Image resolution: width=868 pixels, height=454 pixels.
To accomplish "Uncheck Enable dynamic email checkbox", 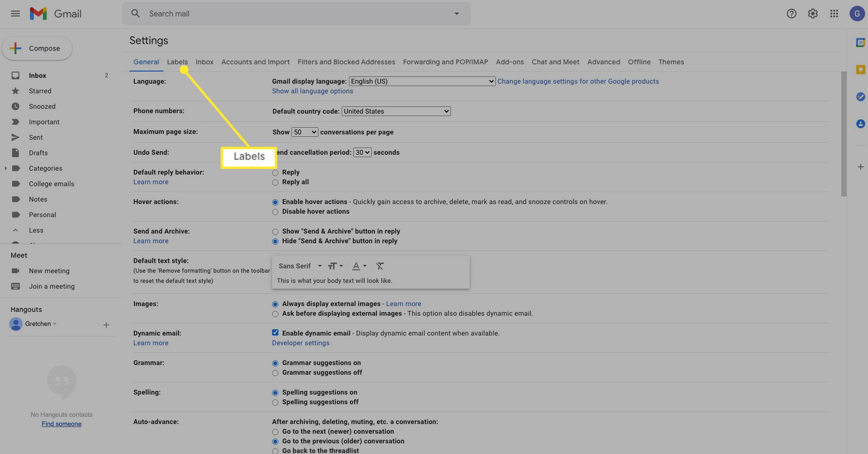I will [x=275, y=333].
